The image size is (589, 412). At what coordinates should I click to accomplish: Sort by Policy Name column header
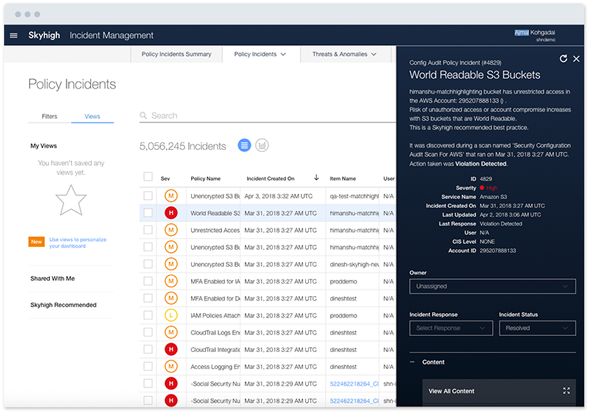(205, 178)
